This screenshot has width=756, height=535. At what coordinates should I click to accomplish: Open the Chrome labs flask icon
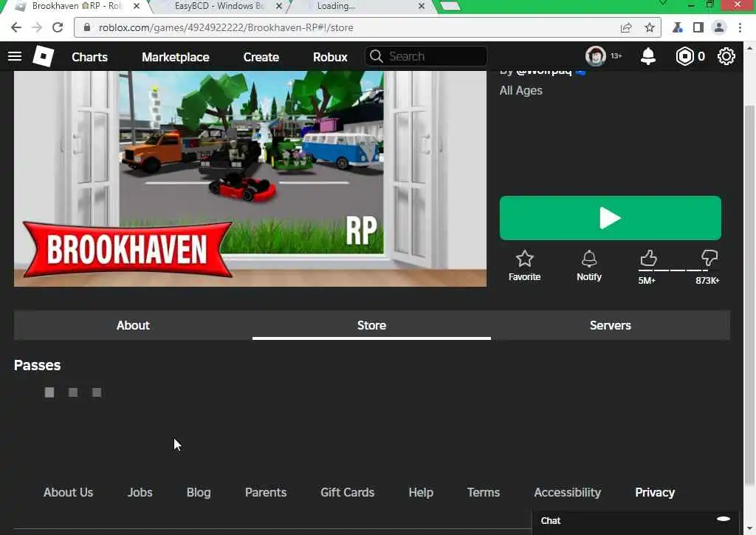coord(678,27)
